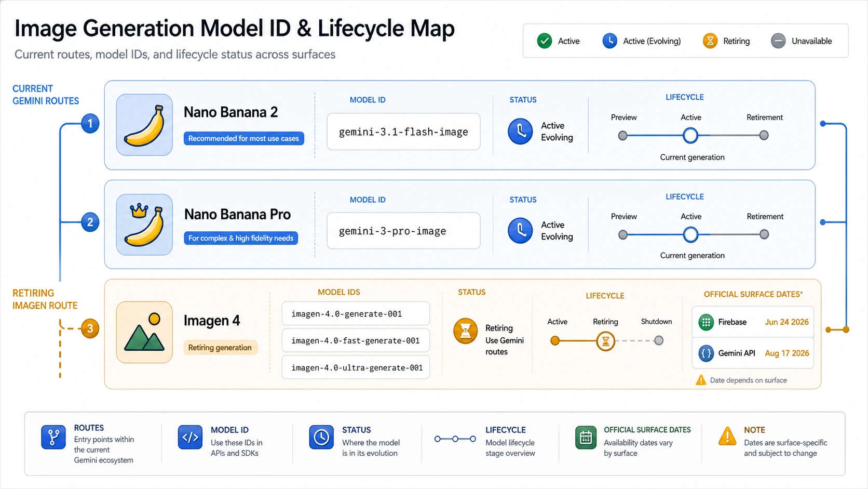Click the 'For complex & high fidelity needs' badge

click(x=241, y=238)
